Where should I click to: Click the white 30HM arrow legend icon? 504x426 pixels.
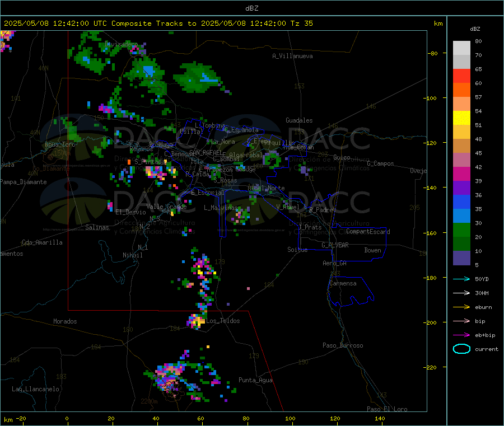pyautogui.click(x=461, y=293)
